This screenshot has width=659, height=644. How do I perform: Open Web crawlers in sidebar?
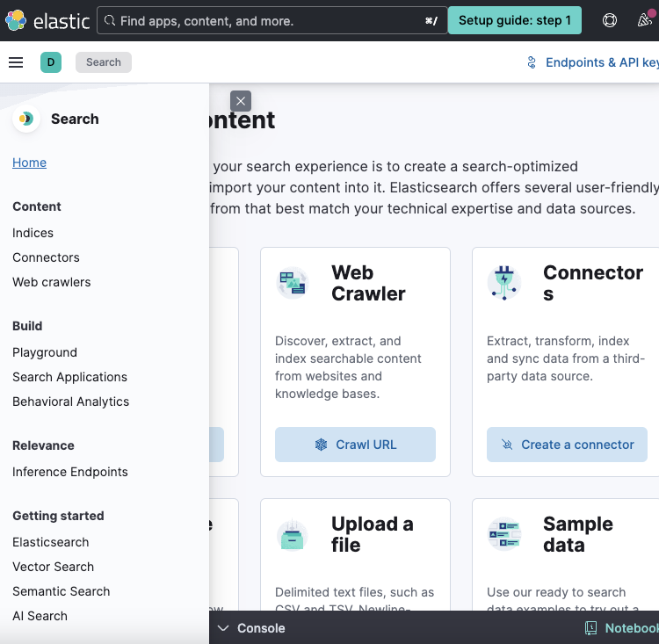[x=51, y=282]
